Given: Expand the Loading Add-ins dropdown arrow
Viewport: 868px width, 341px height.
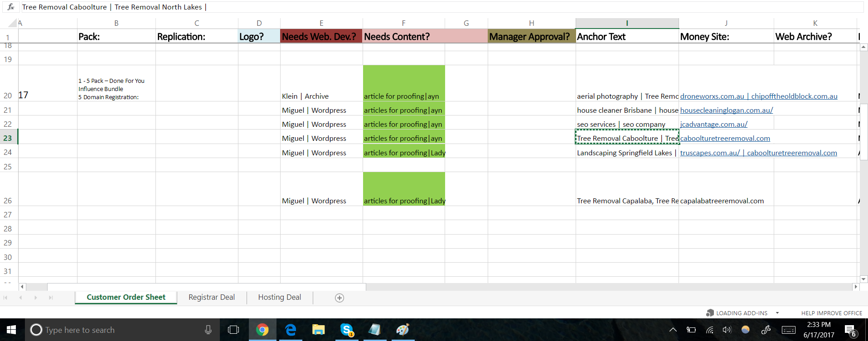Looking at the screenshot, I should tap(777, 313).
